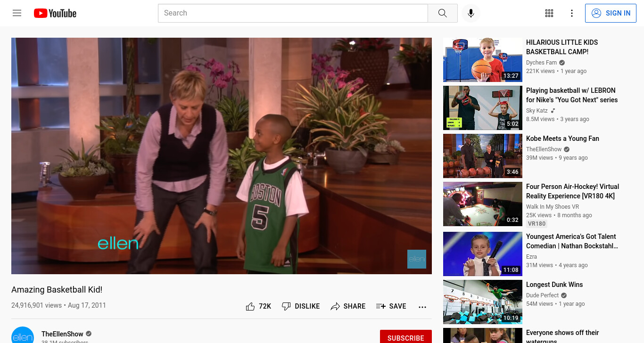Click Four Person Air-Hockey title link

tap(572, 191)
